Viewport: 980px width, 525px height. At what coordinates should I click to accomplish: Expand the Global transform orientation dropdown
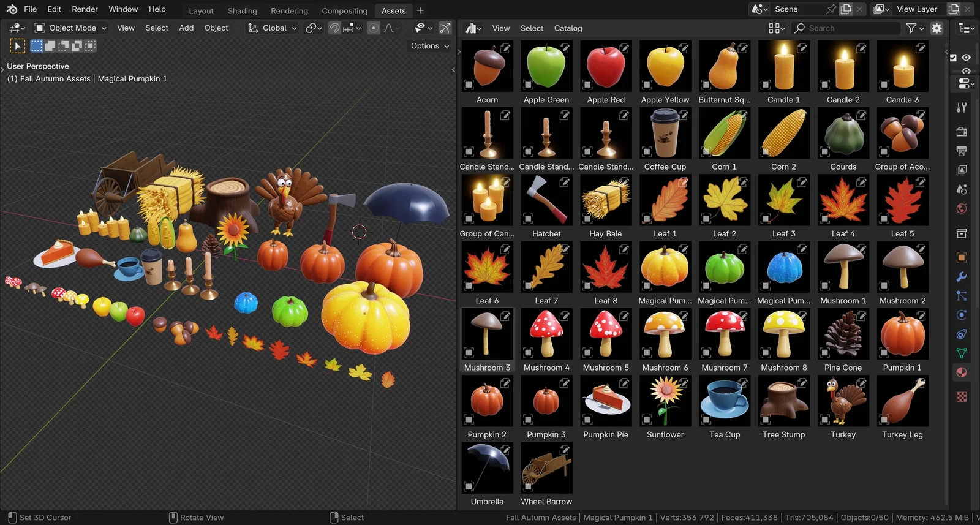pos(273,28)
